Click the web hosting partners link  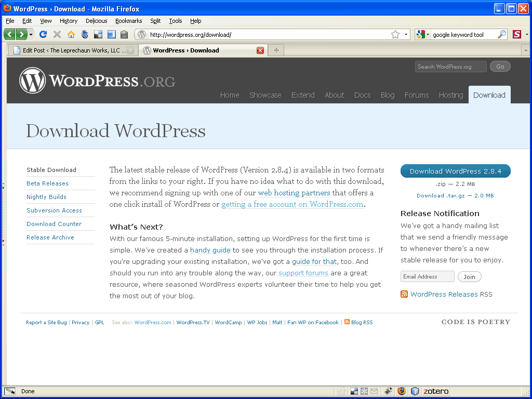[x=294, y=193]
